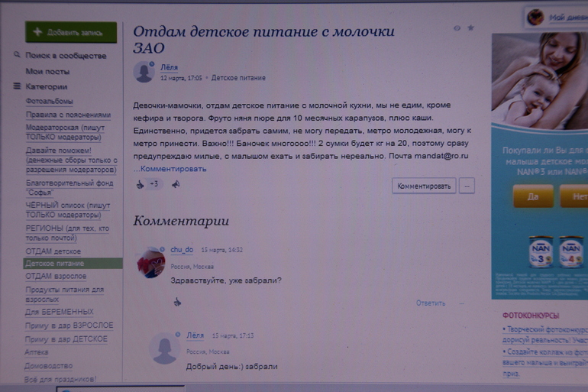Click the thumbs-down icon under the post
588x392 pixels.
coord(176,184)
